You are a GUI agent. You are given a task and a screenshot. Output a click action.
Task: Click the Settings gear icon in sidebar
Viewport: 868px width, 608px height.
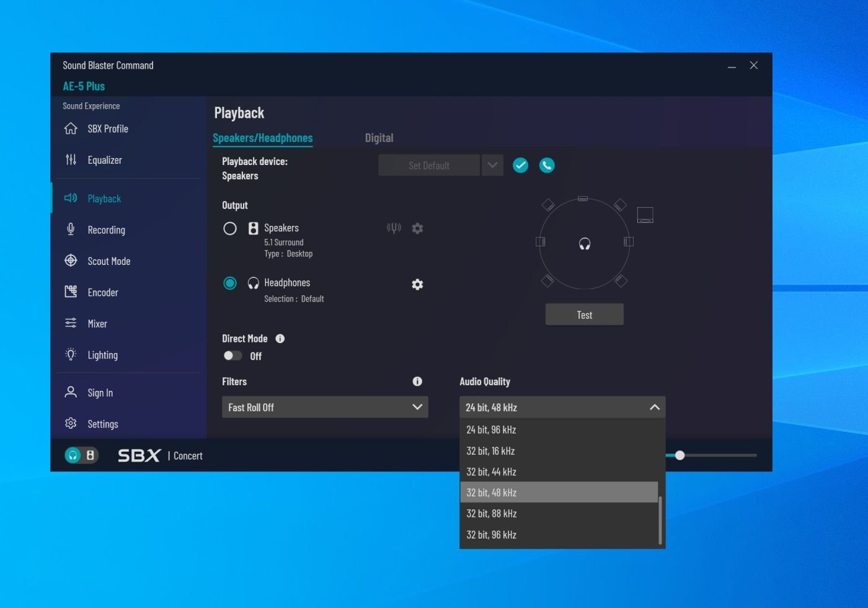[71, 423]
